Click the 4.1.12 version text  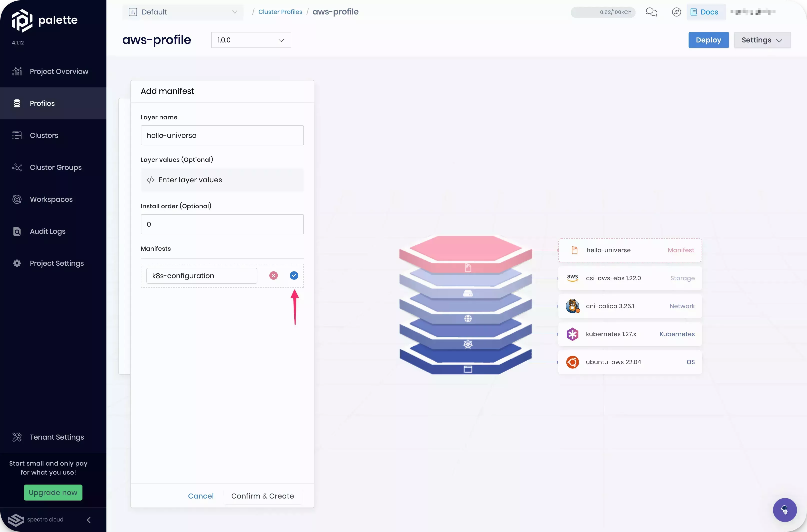[x=18, y=43]
